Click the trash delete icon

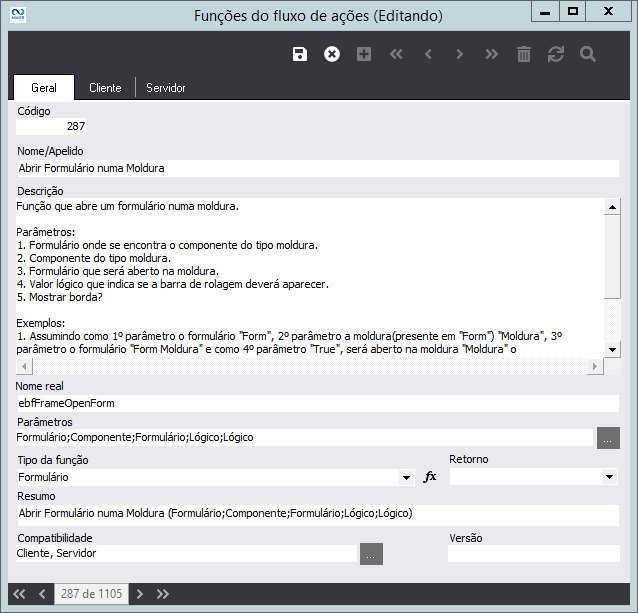point(524,54)
